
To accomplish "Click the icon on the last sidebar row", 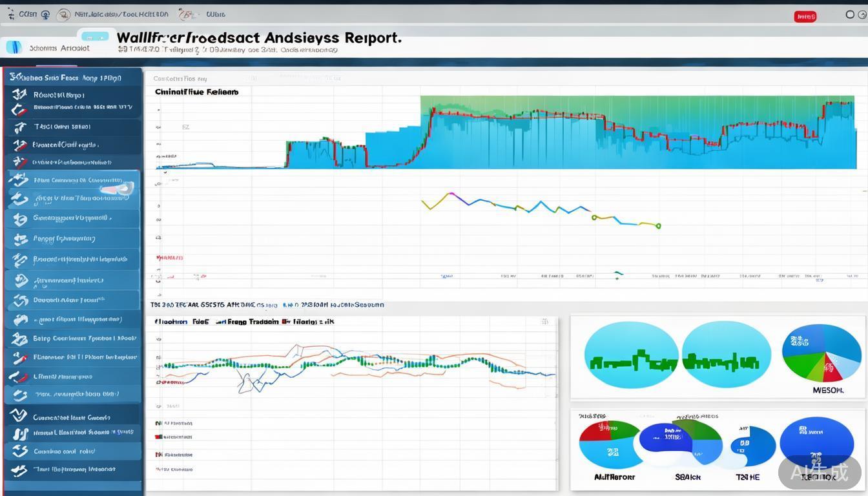I will point(19,470).
